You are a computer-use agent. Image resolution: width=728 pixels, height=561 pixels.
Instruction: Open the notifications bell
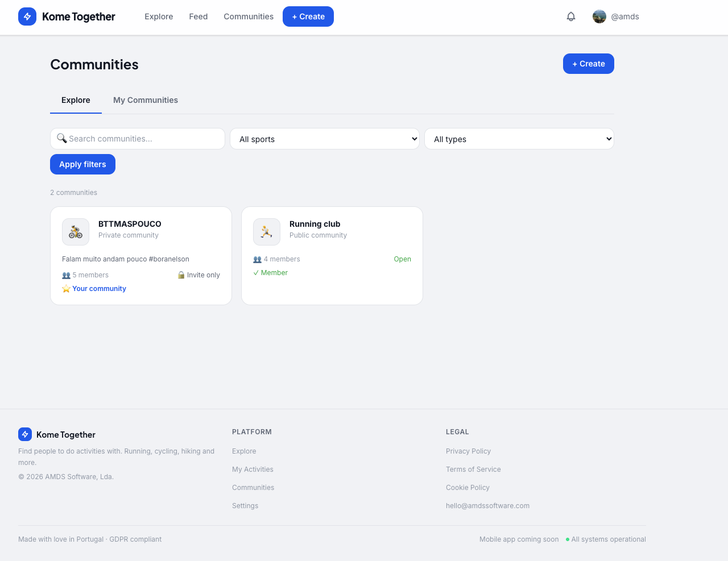(x=571, y=16)
